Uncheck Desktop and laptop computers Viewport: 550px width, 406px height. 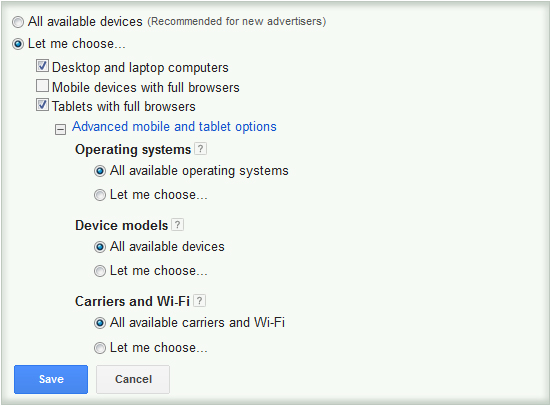[x=42, y=66]
